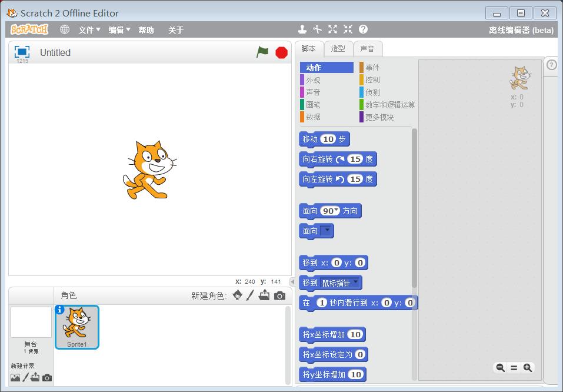Paint a new backdrop

pos(25,377)
